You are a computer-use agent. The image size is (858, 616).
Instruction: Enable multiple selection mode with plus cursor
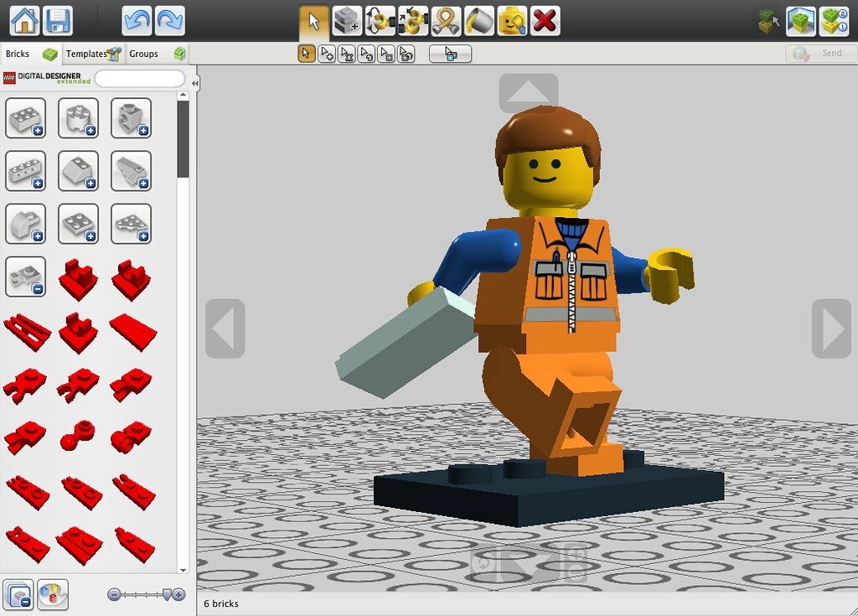click(x=327, y=54)
